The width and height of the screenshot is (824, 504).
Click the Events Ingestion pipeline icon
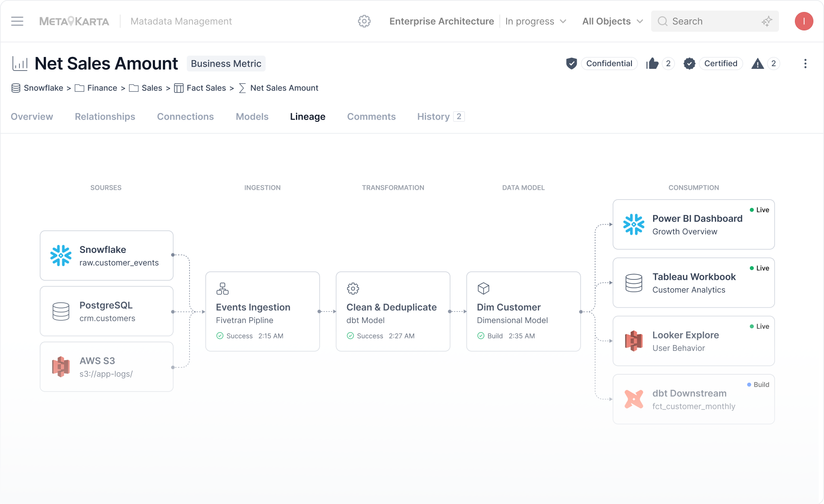223,289
